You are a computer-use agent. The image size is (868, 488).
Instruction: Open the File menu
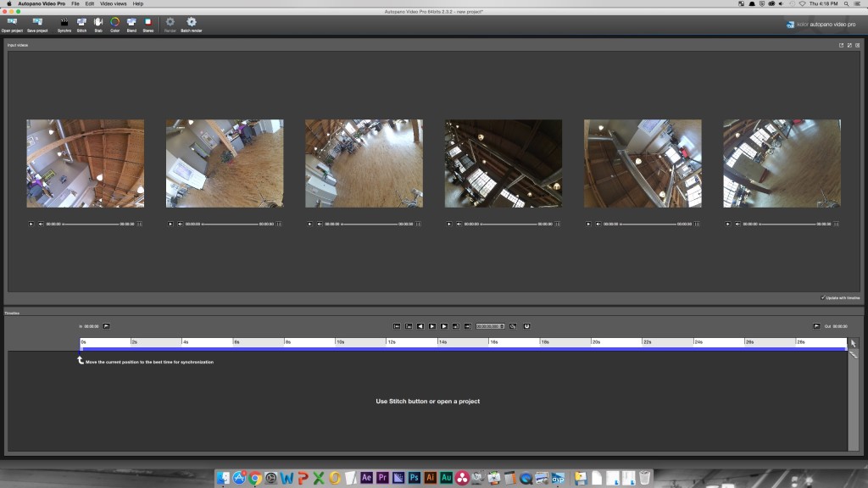tap(75, 3)
